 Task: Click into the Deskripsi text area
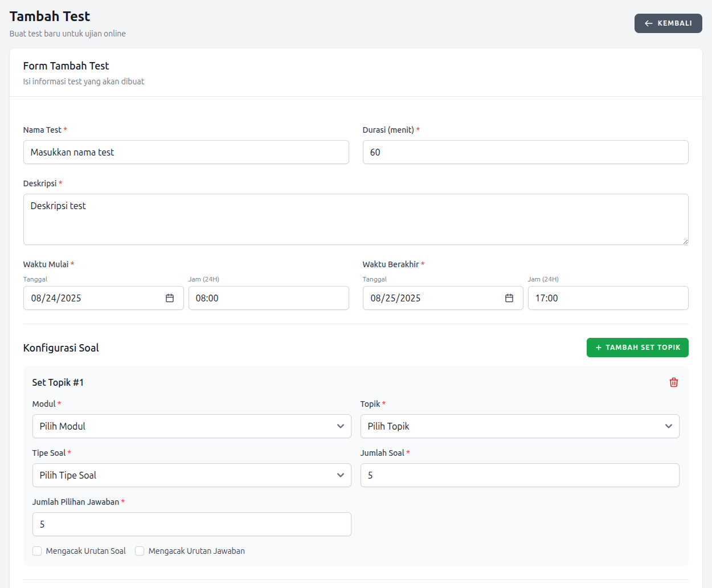point(355,219)
